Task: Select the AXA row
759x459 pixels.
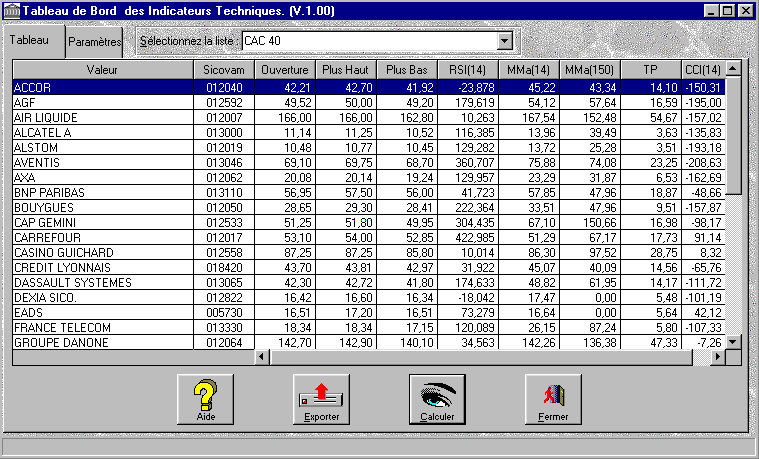Action: coord(369,177)
